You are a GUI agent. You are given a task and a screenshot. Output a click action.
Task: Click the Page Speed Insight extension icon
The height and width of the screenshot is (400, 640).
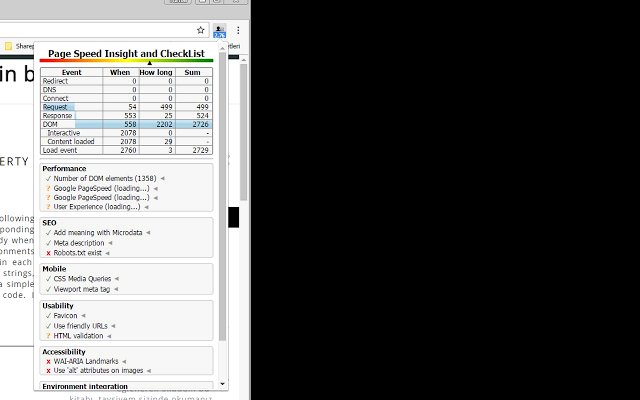click(219, 31)
